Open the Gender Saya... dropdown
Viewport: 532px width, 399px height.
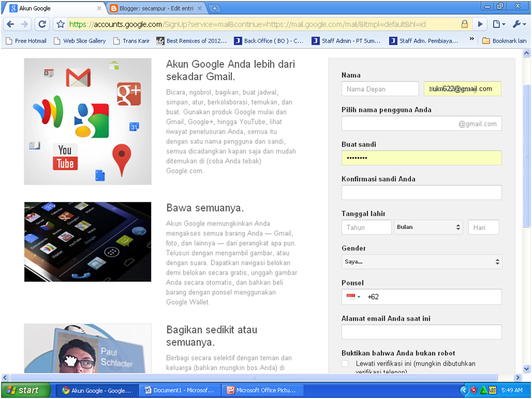[422, 262]
